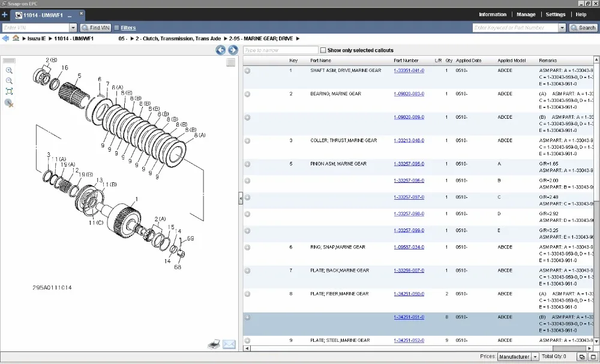Print the illustration with printer icon
Viewport: 600px width, 364px height.
click(x=214, y=344)
